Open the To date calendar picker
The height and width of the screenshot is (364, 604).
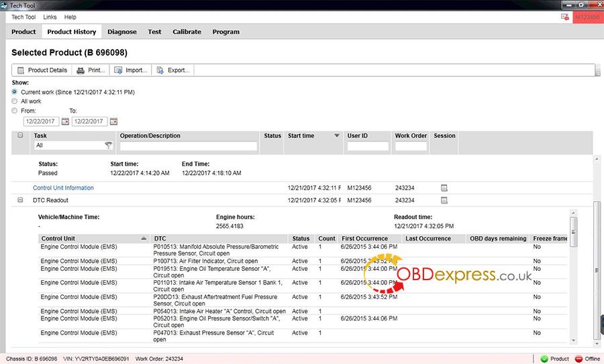[x=113, y=121]
